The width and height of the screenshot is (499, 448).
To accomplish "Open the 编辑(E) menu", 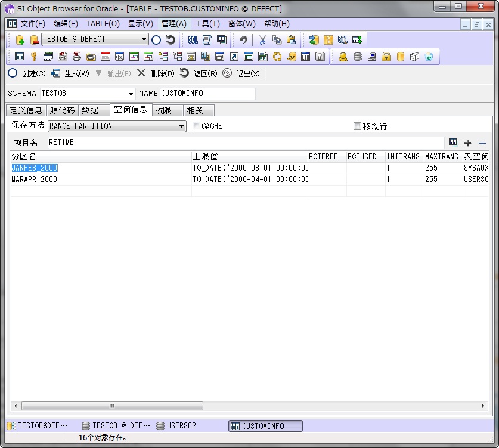I will pos(66,24).
